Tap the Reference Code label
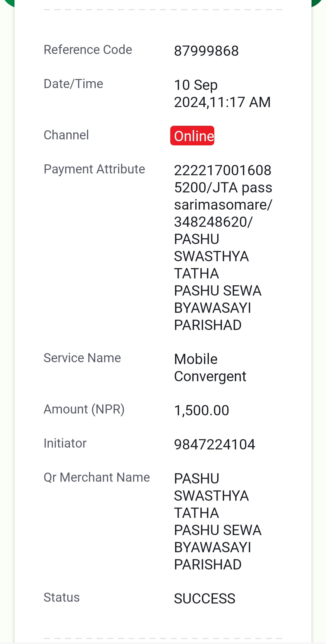 coord(88,49)
